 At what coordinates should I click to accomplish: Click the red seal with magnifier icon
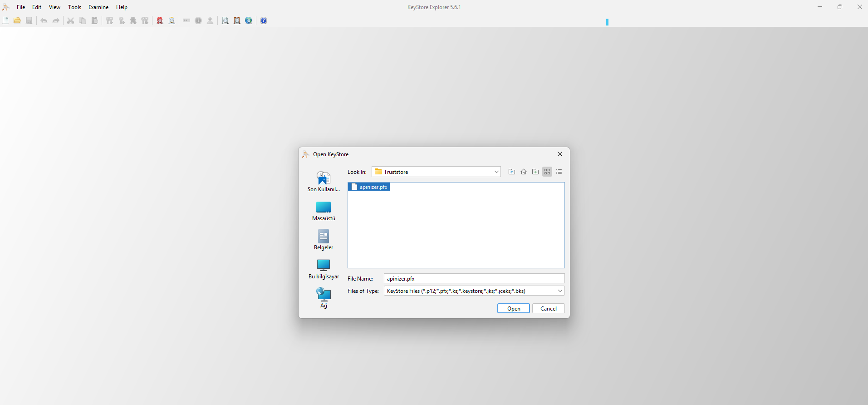[160, 20]
